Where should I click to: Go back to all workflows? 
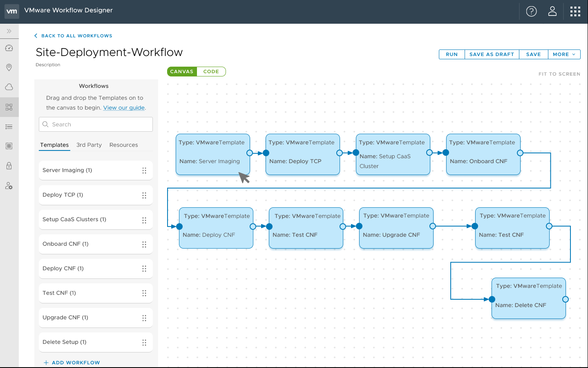(73, 36)
